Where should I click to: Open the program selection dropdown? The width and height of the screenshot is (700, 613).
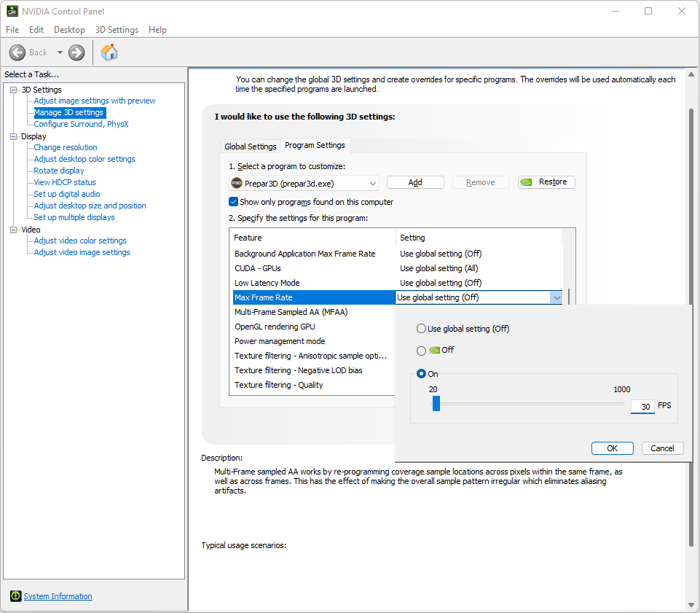coord(304,183)
